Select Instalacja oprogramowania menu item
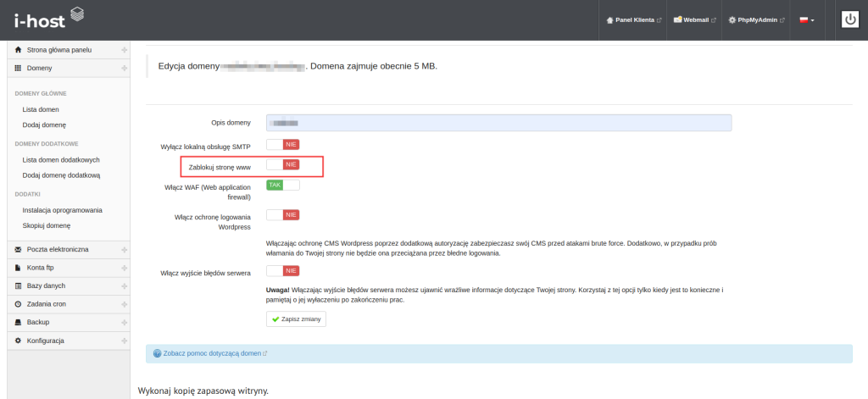This screenshot has height=399, width=868. [62, 209]
